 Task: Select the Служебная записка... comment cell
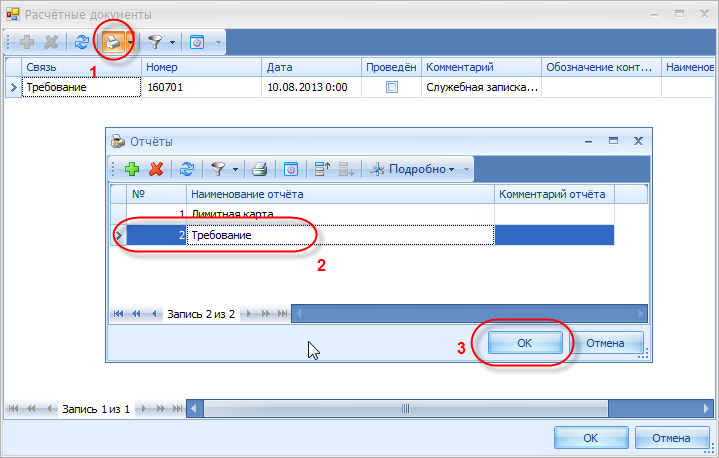(481, 87)
